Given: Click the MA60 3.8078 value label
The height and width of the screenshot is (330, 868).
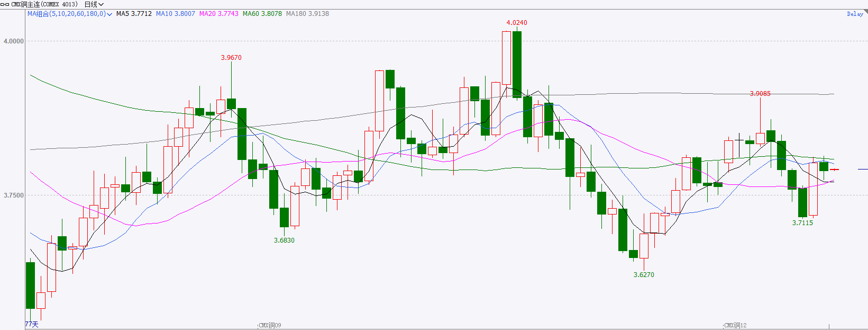Looking at the screenshot, I should click(262, 14).
